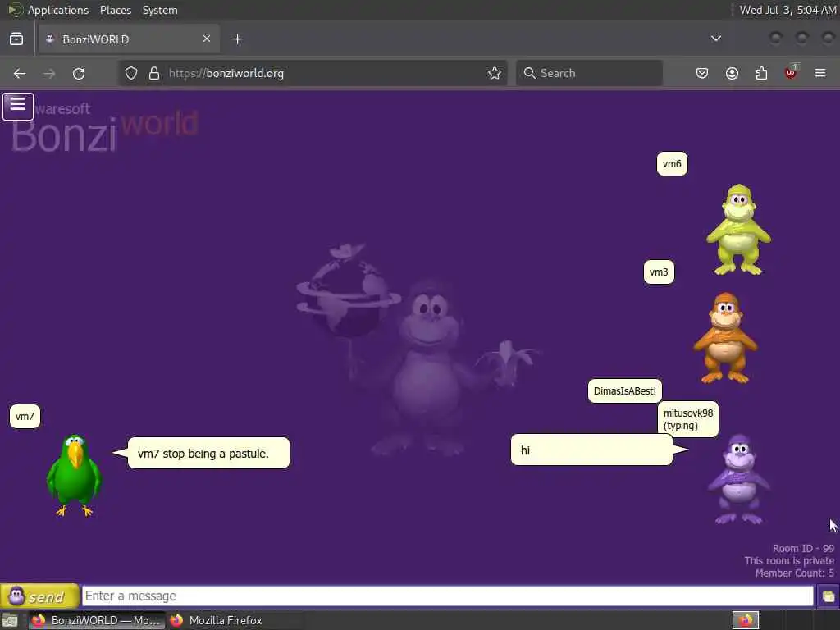
Task: Click the purple mitusovk98 Bonzi
Action: [739, 479]
